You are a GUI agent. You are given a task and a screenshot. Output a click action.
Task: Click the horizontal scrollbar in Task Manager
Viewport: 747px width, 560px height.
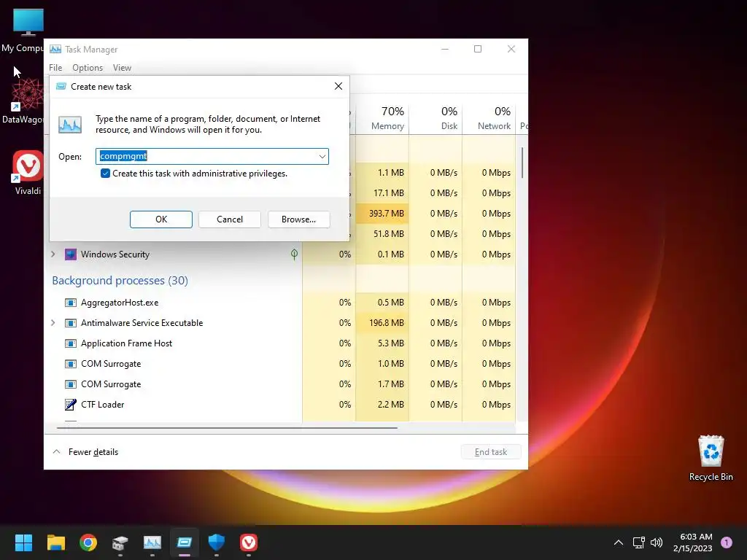pos(227,428)
